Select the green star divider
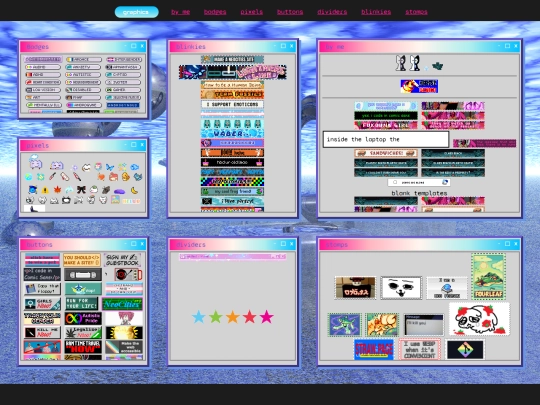540x405 pixels. coord(216,317)
